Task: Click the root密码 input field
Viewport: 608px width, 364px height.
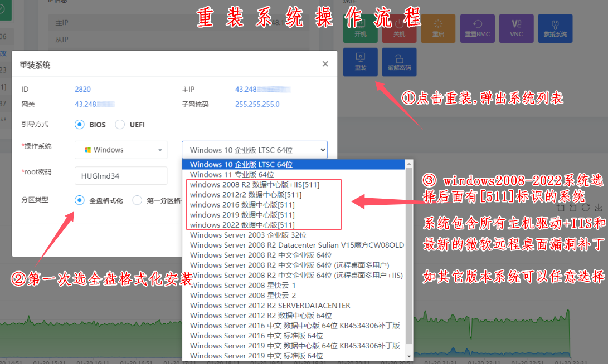Action: 121,176
